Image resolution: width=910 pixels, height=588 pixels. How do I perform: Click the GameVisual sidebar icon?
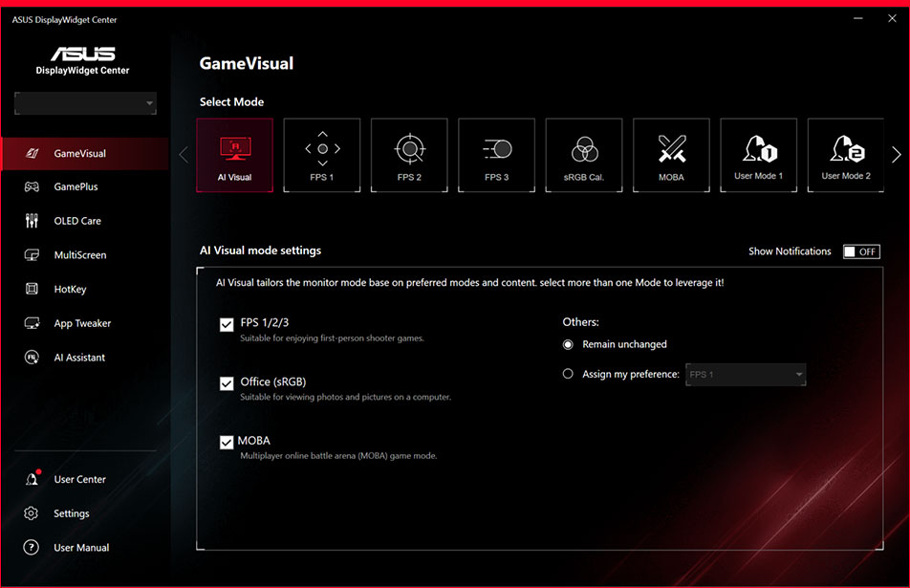click(32, 153)
